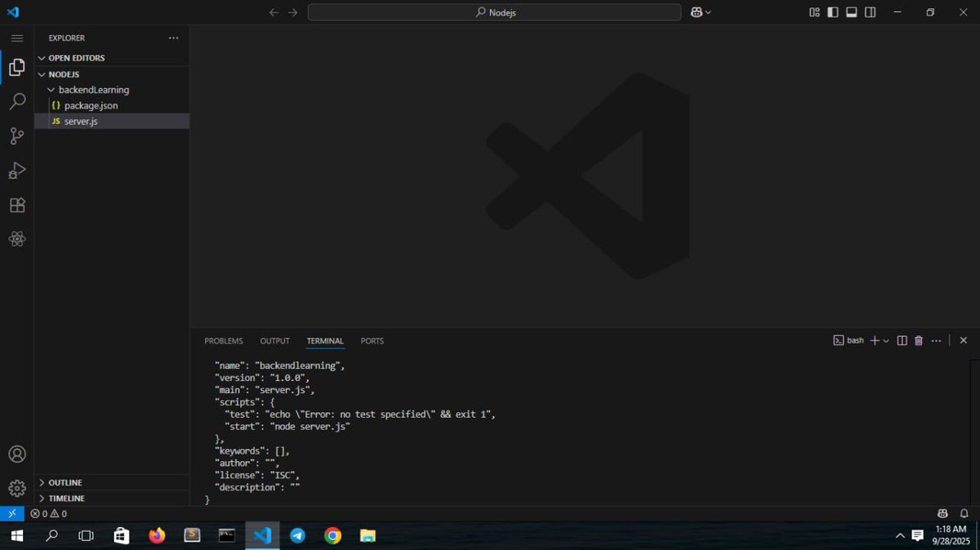Screen dimensions: 980x550
Task: Show errors and warnings count
Action: click(48, 514)
